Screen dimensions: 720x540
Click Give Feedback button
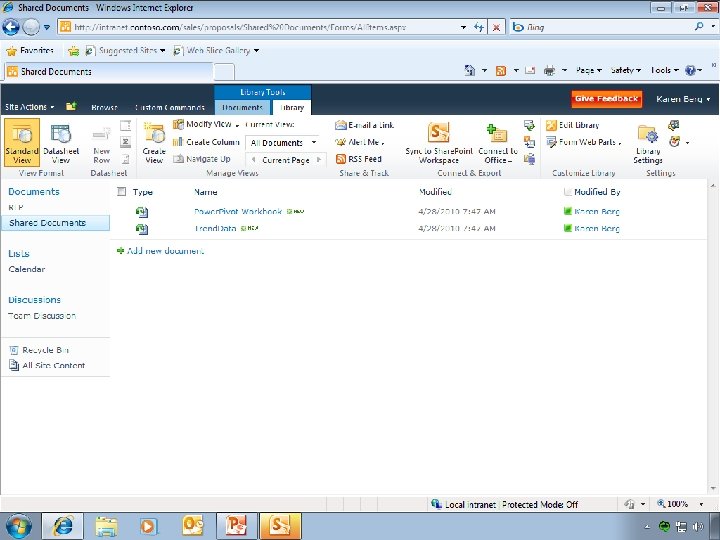[x=606, y=98]
